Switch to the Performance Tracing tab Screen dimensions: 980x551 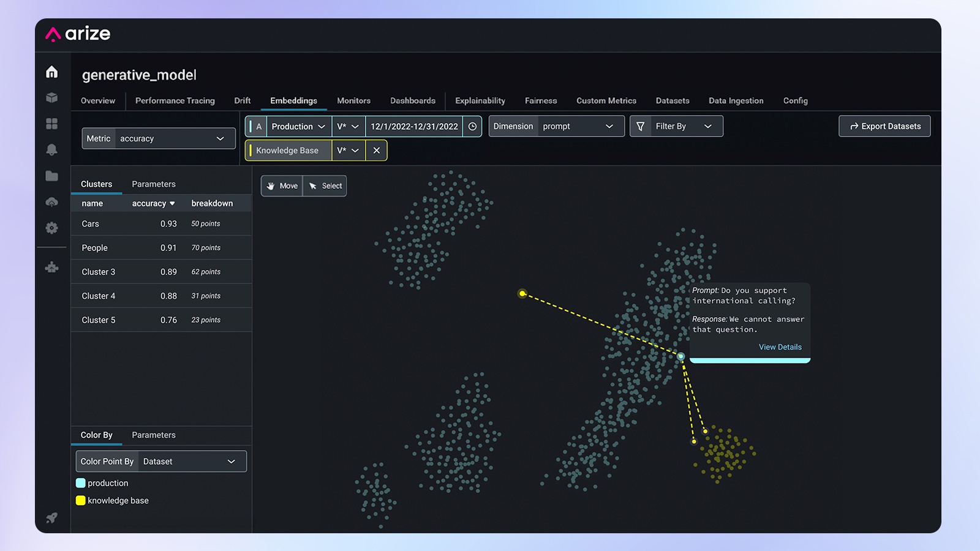pos(175,101)
